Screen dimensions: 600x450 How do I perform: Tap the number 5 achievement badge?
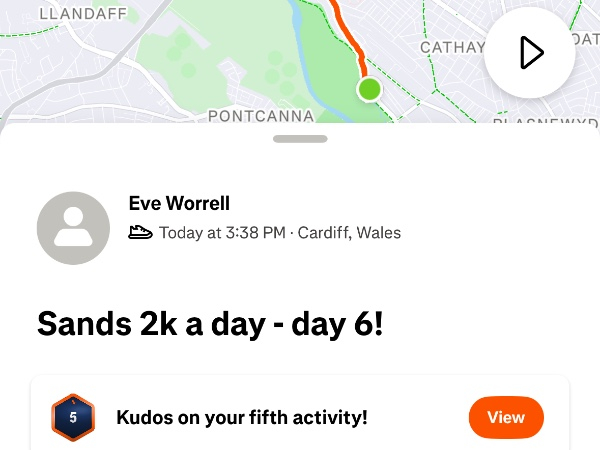click(72, 417)
